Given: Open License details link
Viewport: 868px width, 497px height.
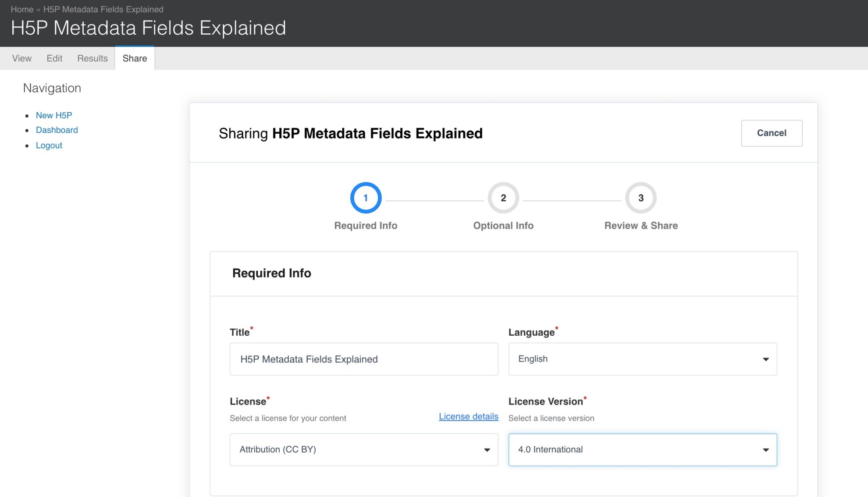Looking at the screenshot, I should coord(468,416).
